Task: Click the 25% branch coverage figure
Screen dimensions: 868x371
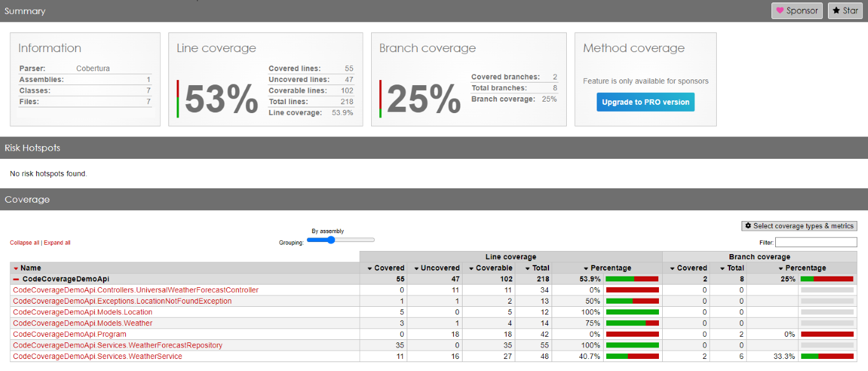Action: 424,100
